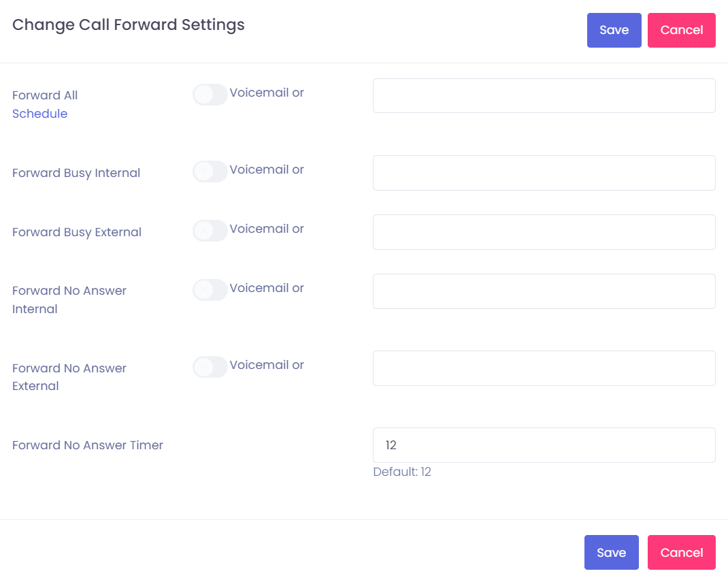Save settings using the bottom Save button
Viewport: 728px width, 582px height.
pos(611,552)
